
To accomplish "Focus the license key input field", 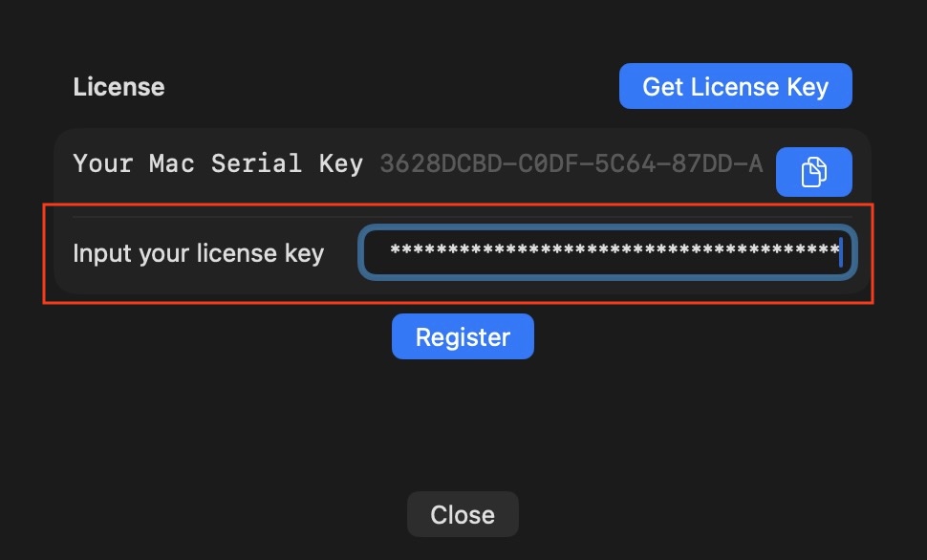I will 607,253.
